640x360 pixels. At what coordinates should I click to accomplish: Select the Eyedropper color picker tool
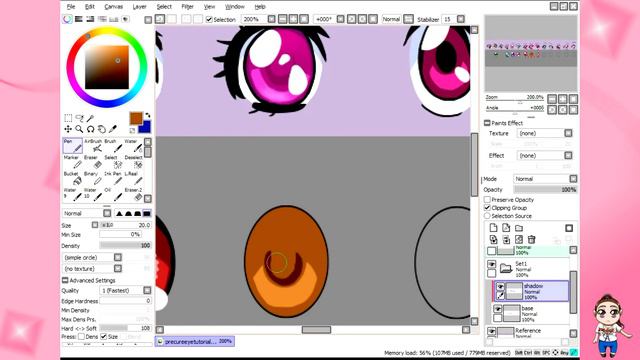point(113,129)
